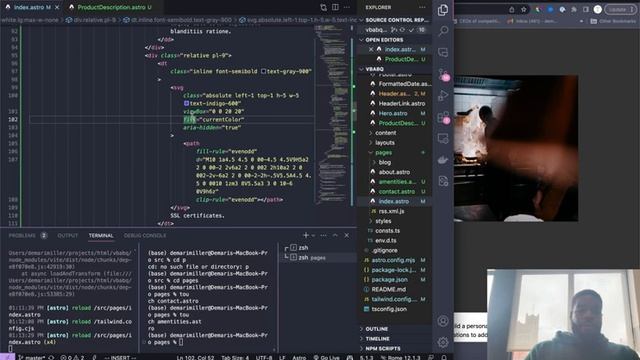Close the index.astro editor tab

coord(57,7)
